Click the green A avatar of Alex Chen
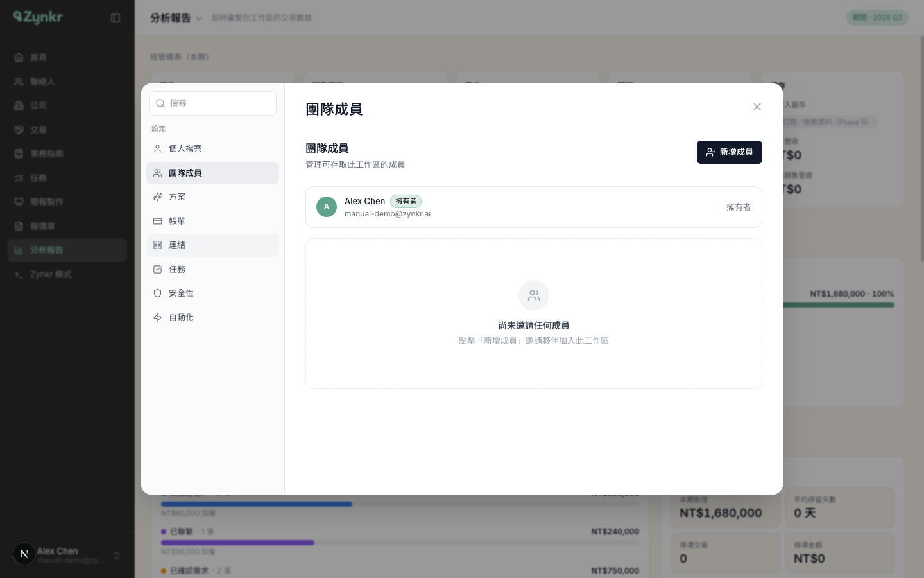 click(x=327, y=207)
